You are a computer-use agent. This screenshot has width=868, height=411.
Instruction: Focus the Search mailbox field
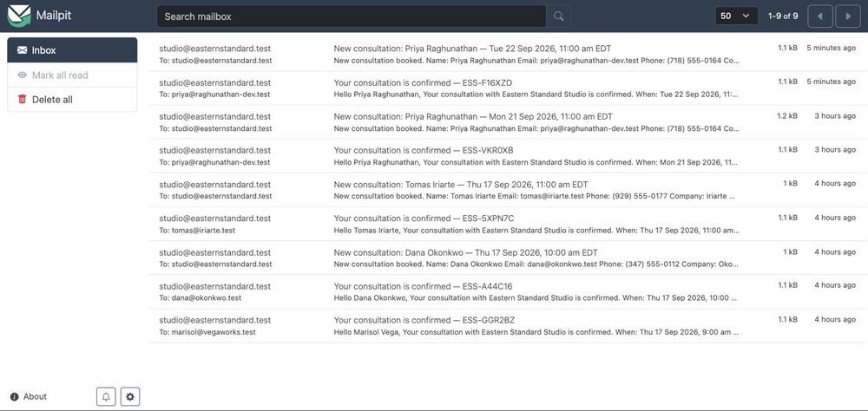tap(352, 16)
